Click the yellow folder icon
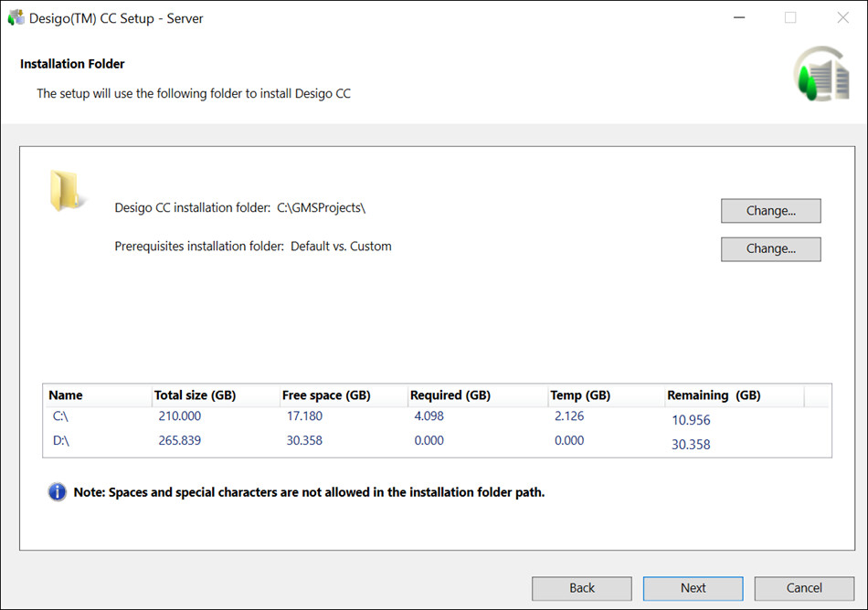Image resolution: width=868 pixels, height=610 pixels. 67,191
